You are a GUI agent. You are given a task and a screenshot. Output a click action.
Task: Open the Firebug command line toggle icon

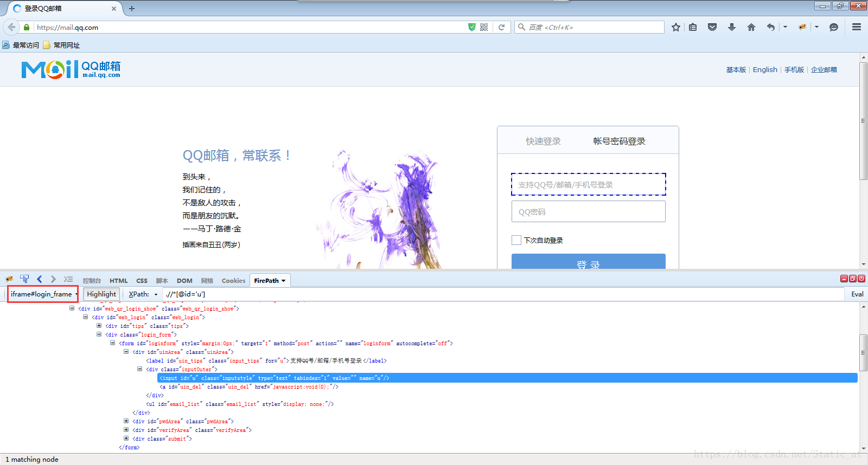[x=68, y=279]
